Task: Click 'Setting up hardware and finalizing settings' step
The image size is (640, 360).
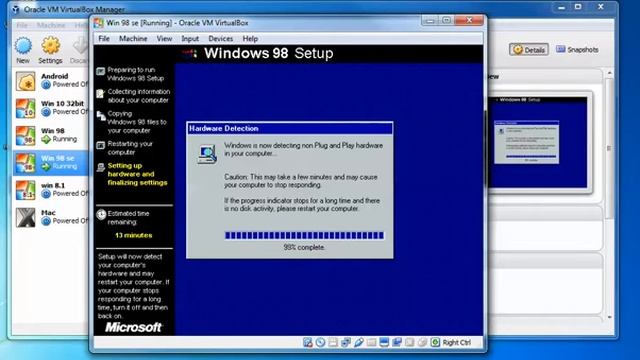Action: [137, 174]
